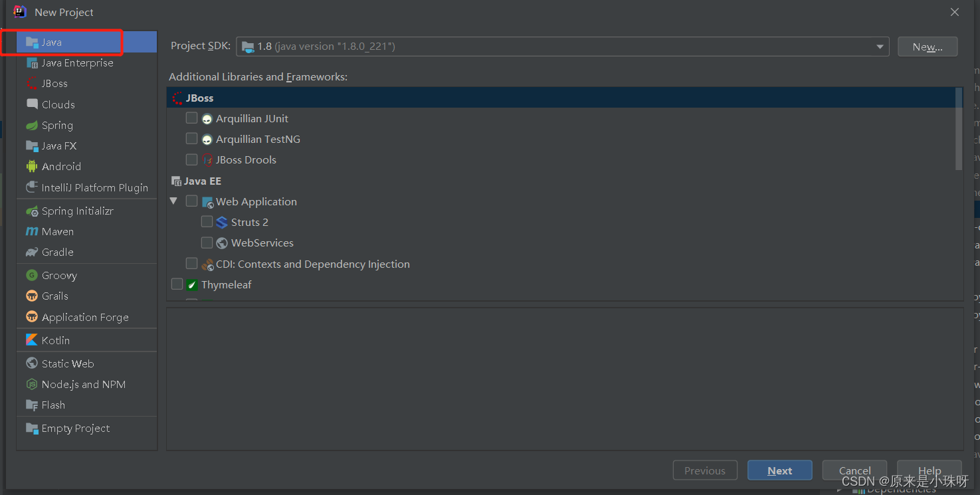This screenshot has height=495, width=980.
Task: Click the Java Enterprise icon
Action: pyautogui.click(x=31, y=63)
